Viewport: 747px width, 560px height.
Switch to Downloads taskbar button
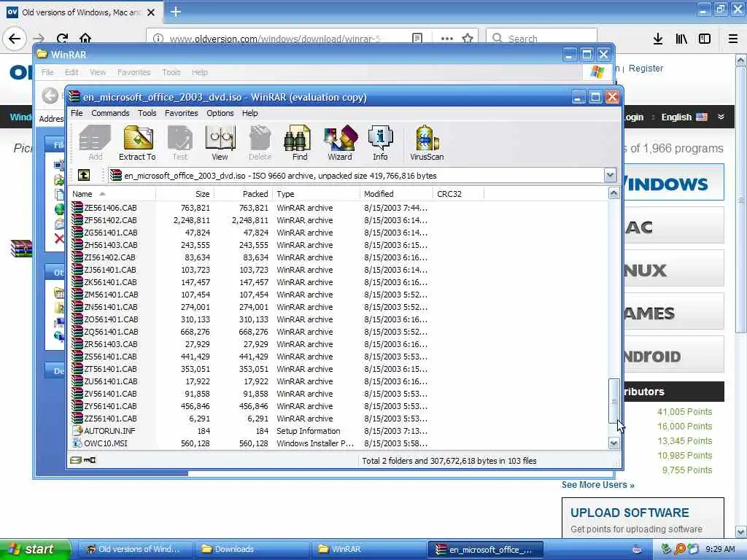click(x=252, y=549)
